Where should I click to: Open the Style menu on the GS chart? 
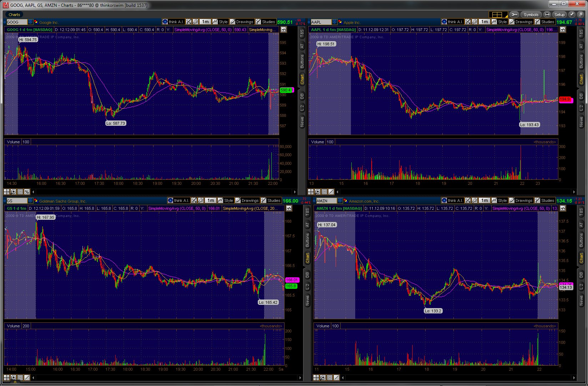click(x=225, y=201)
